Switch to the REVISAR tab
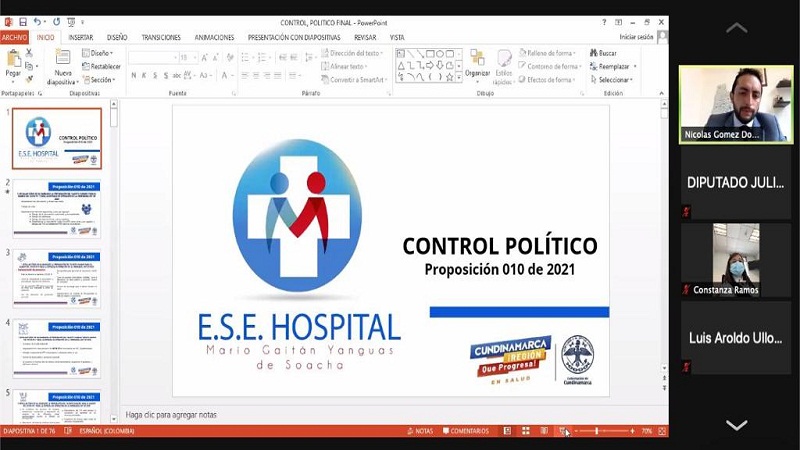Image resolution: width=800 pixels, height=450 pixels. (x=365, y=37)
